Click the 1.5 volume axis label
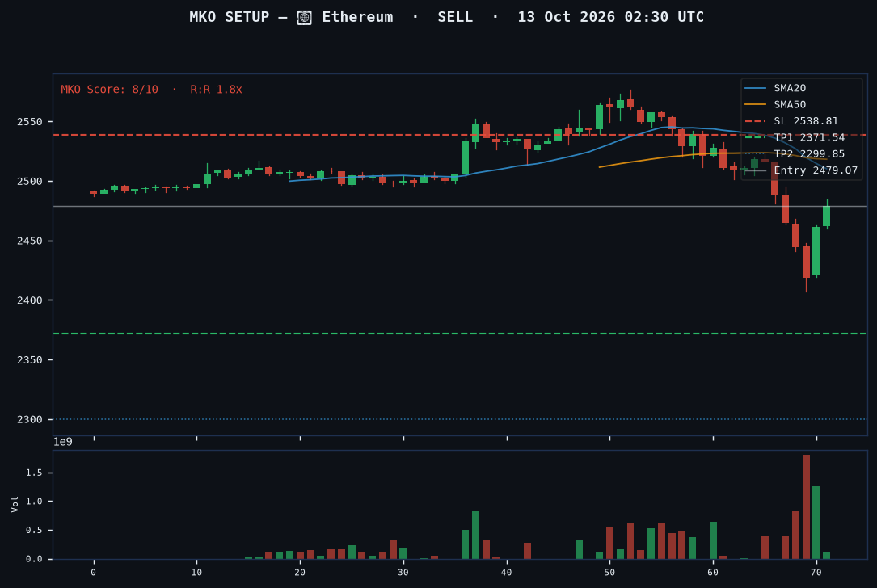 (34, 472)
